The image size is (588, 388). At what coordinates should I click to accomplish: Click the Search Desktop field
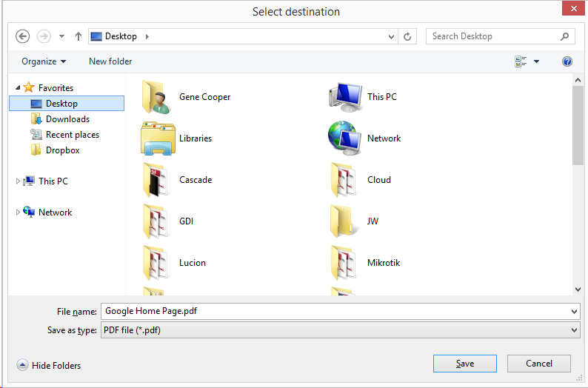point(501,36)
